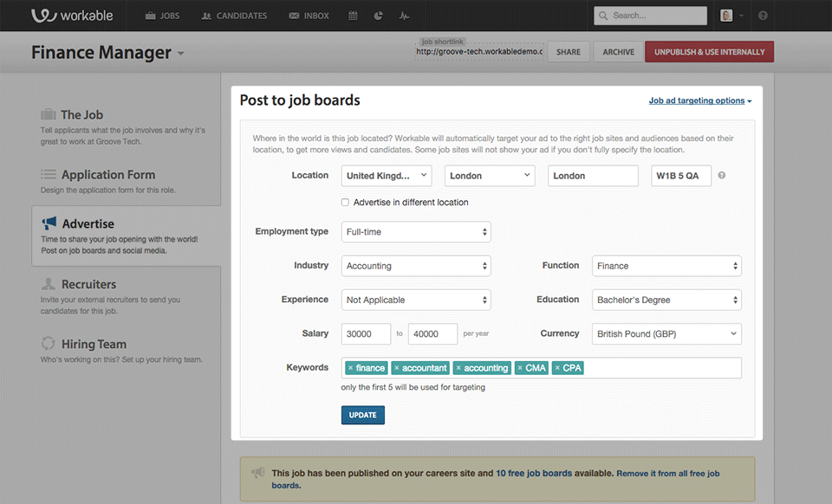The image size is (832, 504).
Task: Click the postcode help icon
Action: (722, 176)
